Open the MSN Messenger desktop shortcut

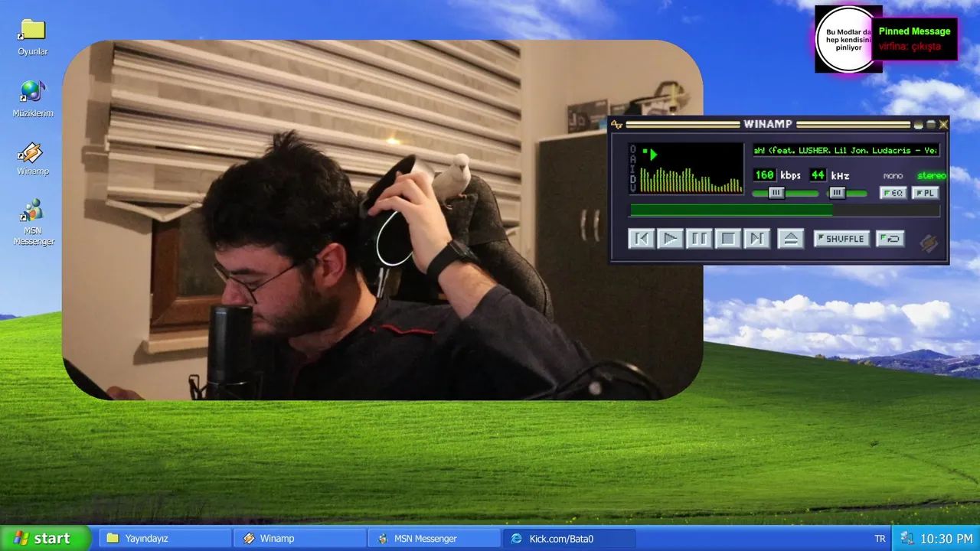tap(33, 222)
